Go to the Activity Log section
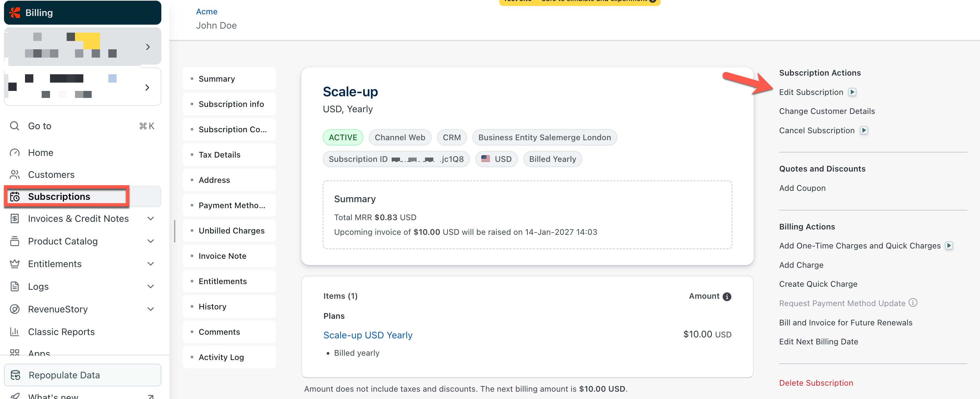980x399 pixels. pos(221,357)
